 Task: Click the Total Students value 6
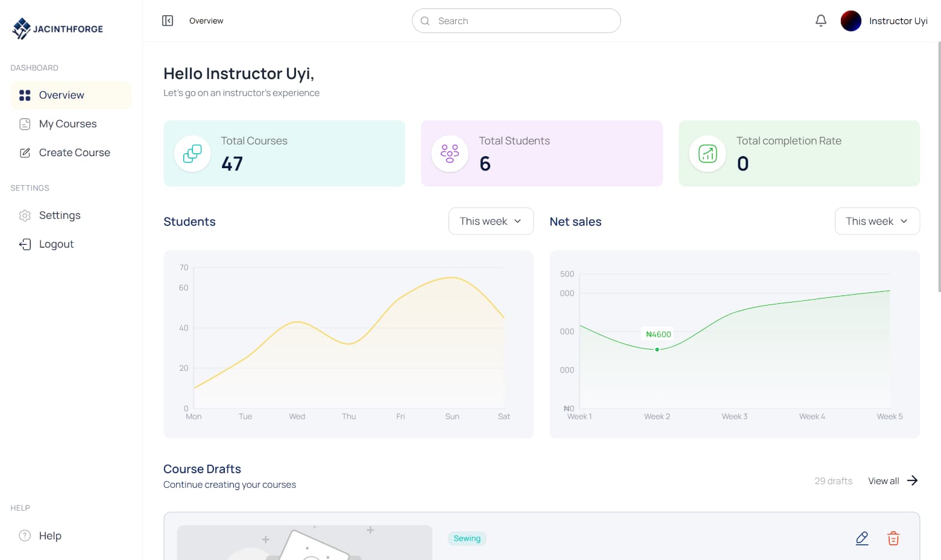485,164
